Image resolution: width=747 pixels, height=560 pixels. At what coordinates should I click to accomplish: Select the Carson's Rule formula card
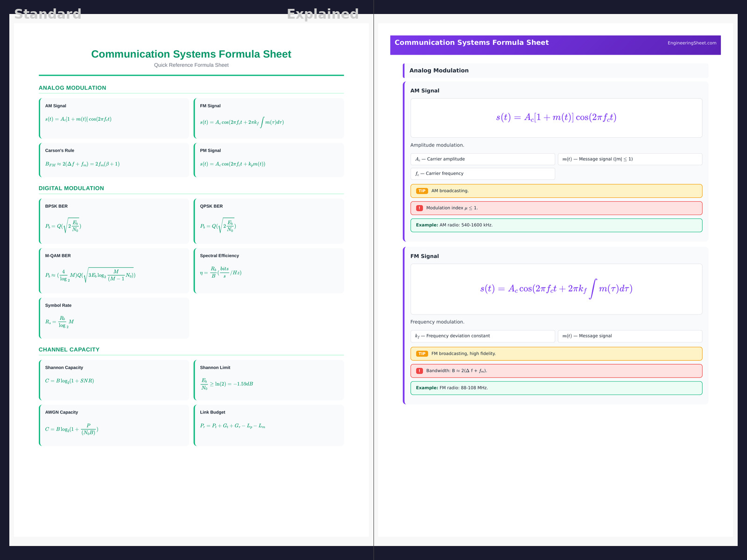click(114, 160)
